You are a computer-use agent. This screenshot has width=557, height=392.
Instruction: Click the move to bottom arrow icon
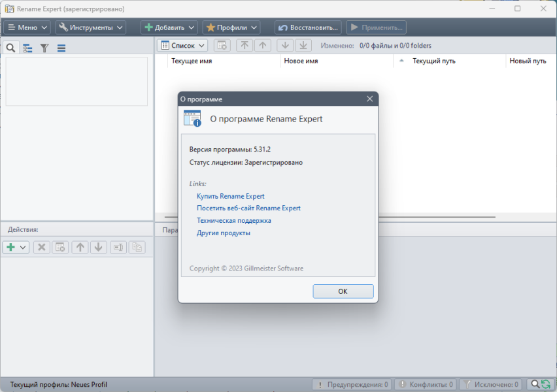tap(303, 46)
